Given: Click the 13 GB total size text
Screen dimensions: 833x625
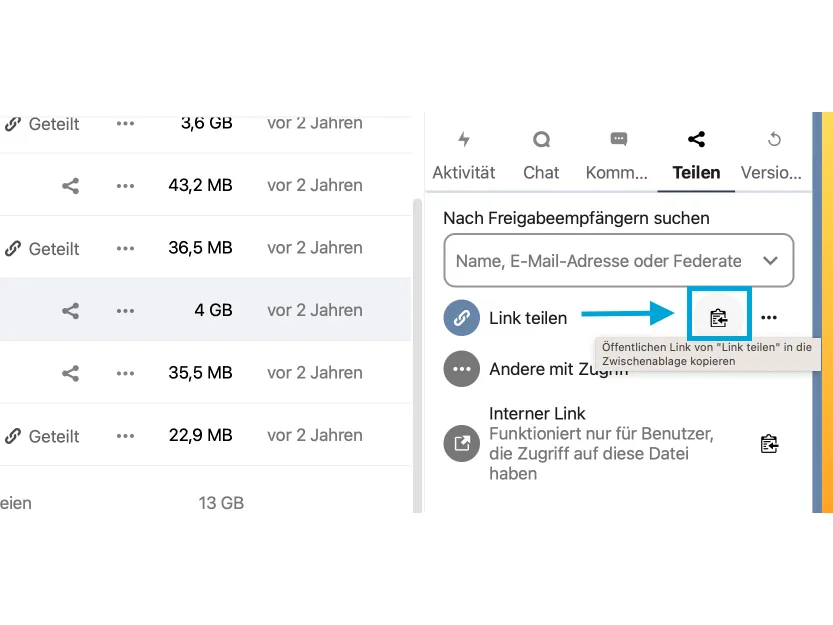Looking at the screenshot, I should (x=221, y=503).
